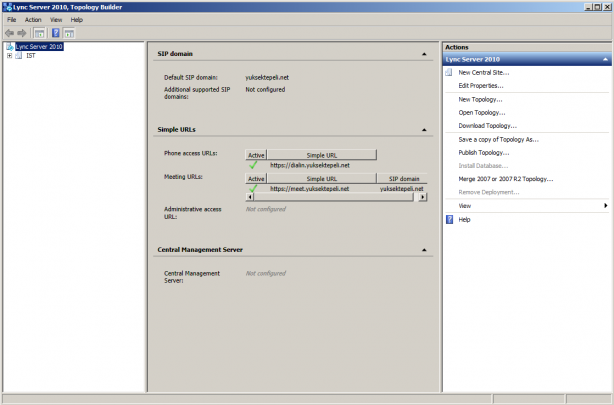Click Not configured beside Central Management Server
This screenshot has width=614, height=405.
click(265, 273)
